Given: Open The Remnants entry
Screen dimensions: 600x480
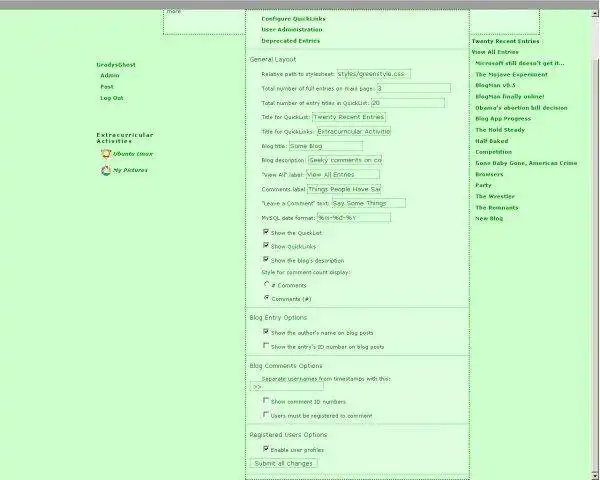Looking at the screenshot, I should [497, 208].
